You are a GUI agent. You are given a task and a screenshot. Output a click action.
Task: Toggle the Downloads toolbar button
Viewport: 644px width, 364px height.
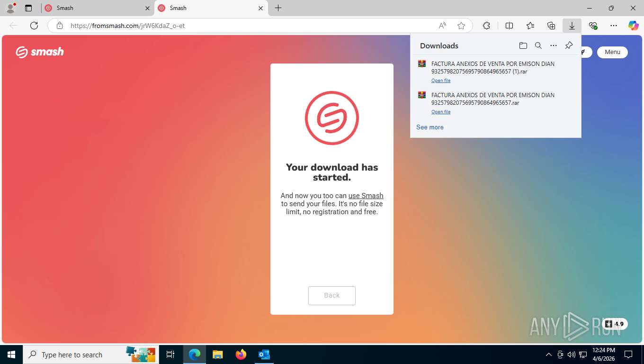point(572,26)
